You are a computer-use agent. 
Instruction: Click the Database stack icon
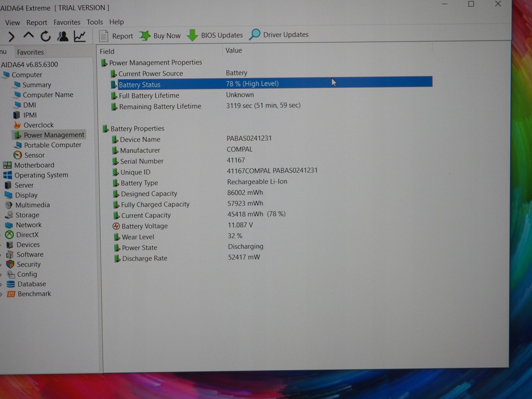click(x=11, y=284)
